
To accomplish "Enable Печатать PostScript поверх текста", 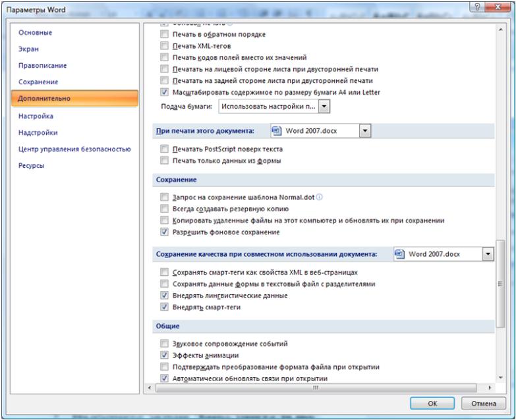I will click(164, 149).
